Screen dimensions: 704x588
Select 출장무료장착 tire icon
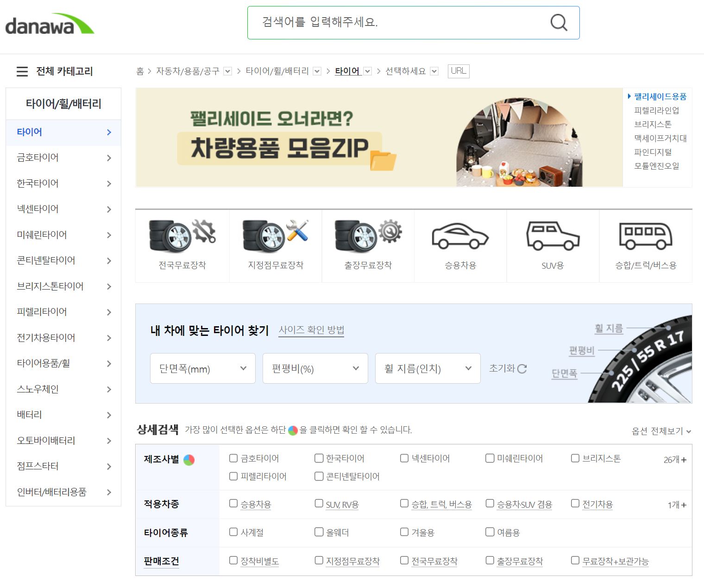tap(368, 236)
